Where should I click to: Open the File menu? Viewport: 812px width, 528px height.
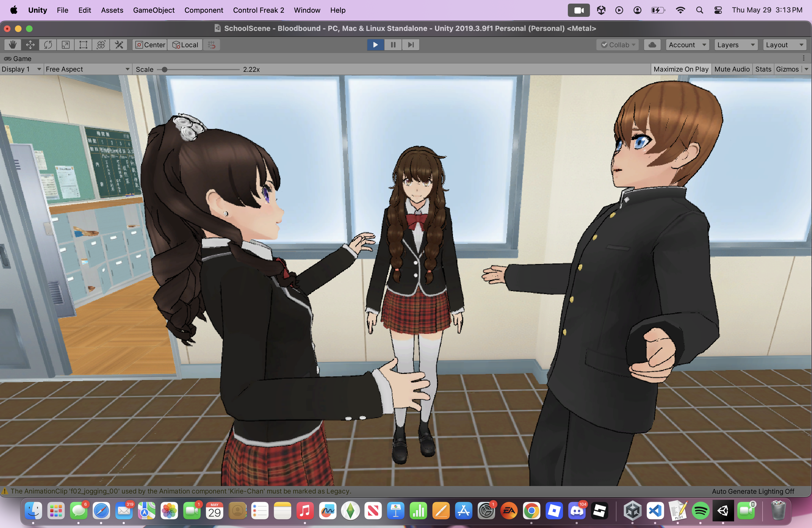pyautogui.click(x=62, y=10)
